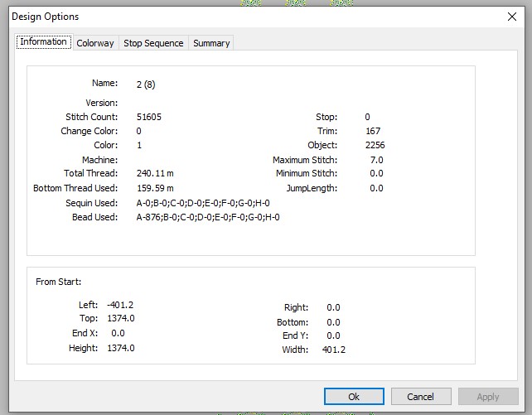Select Width value 401.2
The height and width of the screenshot is (415, 532).
tap(334, 350)
